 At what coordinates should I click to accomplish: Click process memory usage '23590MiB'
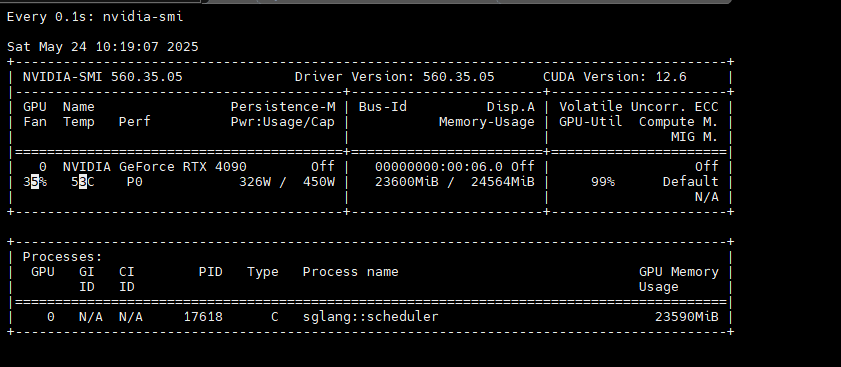click(x=687, y=317)
